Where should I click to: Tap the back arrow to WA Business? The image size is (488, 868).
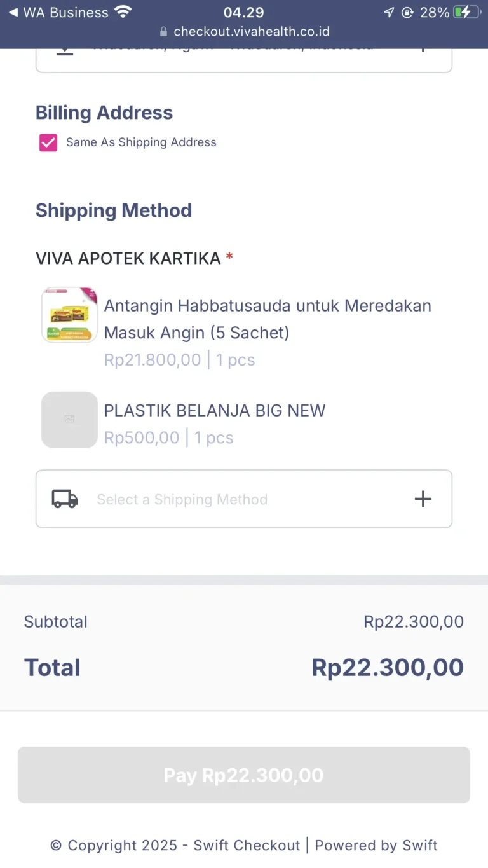pos(13,12)
